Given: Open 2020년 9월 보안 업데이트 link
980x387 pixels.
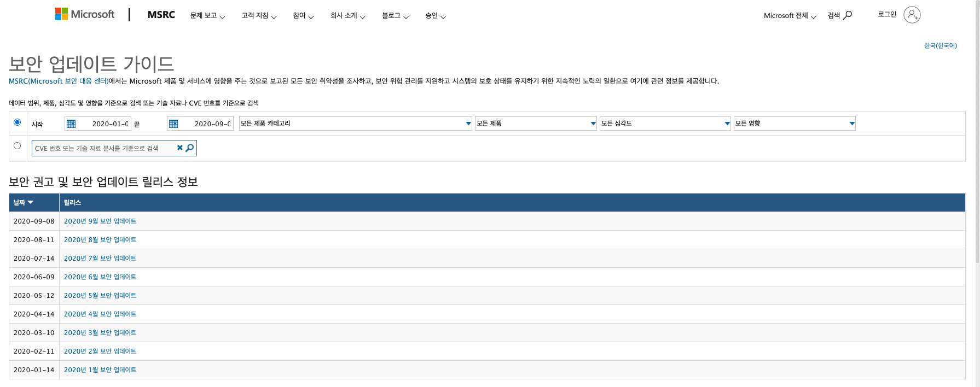Looking at the screenshot, I should point(100,221).
